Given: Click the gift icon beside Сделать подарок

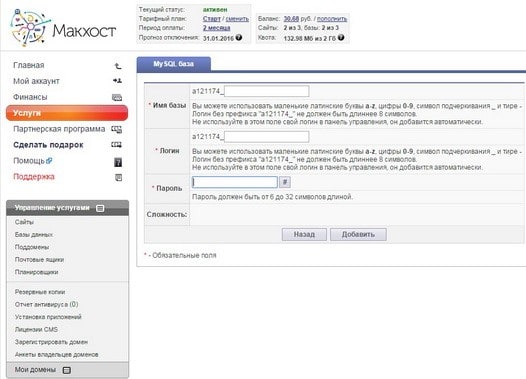Looking at the screenshot, I should (116, 145).
